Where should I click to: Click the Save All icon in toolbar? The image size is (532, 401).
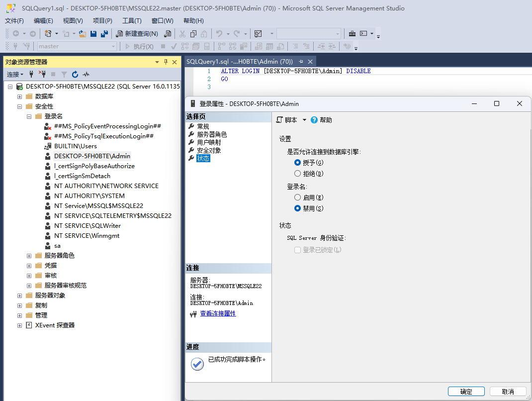tap(104, 34)
